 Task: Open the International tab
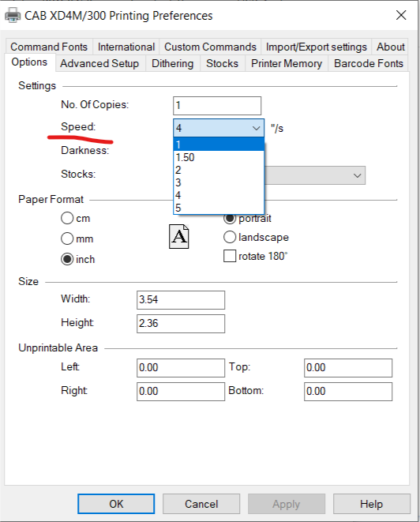pyautogui.click(x=126, y=47)
